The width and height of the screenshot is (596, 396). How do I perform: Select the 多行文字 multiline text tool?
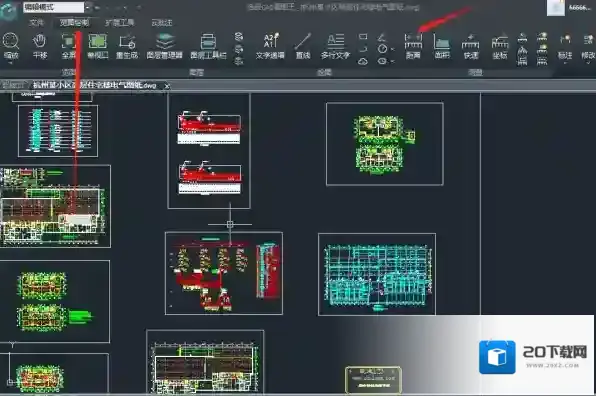coord(335,46)
